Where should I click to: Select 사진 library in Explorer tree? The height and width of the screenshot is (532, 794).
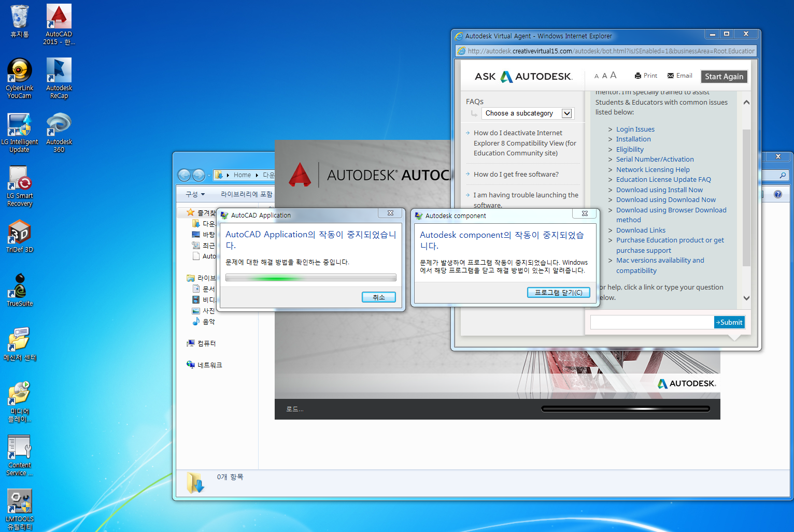(204, 311)
